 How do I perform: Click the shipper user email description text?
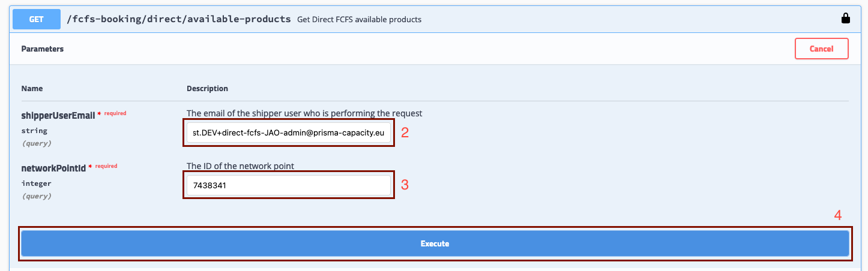pyautogui.click(x=304, y=113)
